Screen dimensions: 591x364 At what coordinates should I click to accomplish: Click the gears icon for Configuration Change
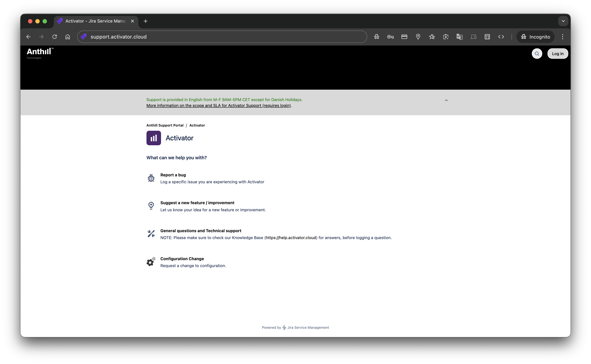click(x=151, y=262)
